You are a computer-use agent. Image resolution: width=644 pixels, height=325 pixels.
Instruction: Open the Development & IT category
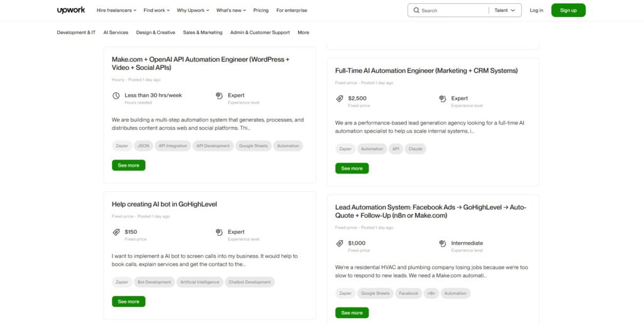click(x=76, y=32)
